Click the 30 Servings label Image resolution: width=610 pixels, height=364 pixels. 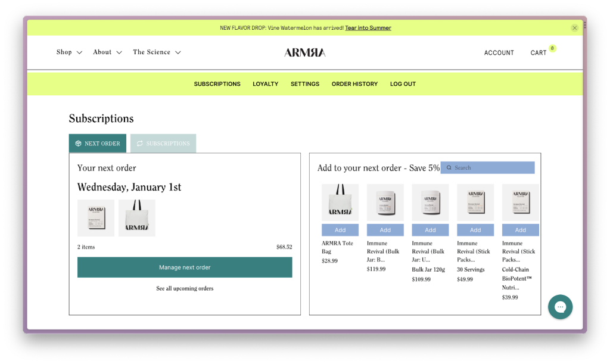(x=471, y=269)
